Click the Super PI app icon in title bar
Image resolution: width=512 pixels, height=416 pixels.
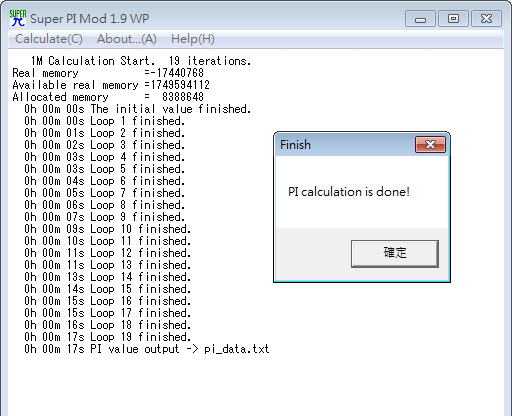click(x=18, y=18)
